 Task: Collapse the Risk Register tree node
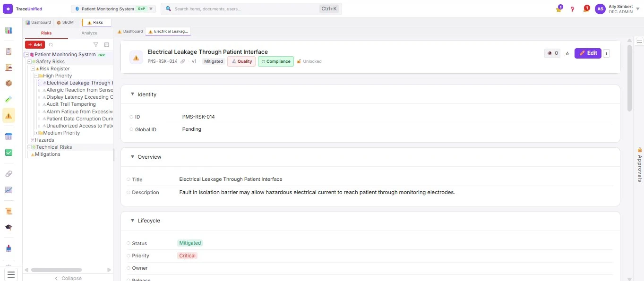click(x=33, y=69)
